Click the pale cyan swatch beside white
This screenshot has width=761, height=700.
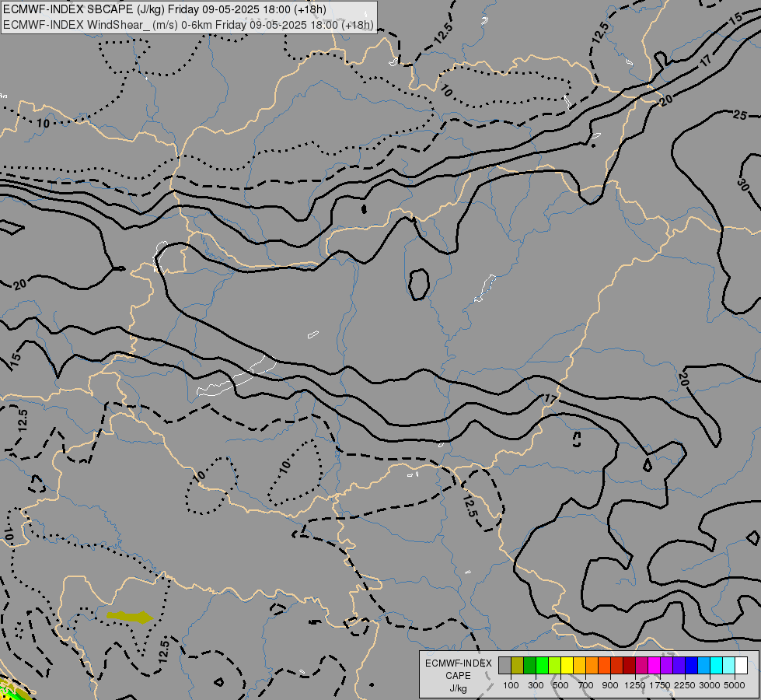(729, 666)
